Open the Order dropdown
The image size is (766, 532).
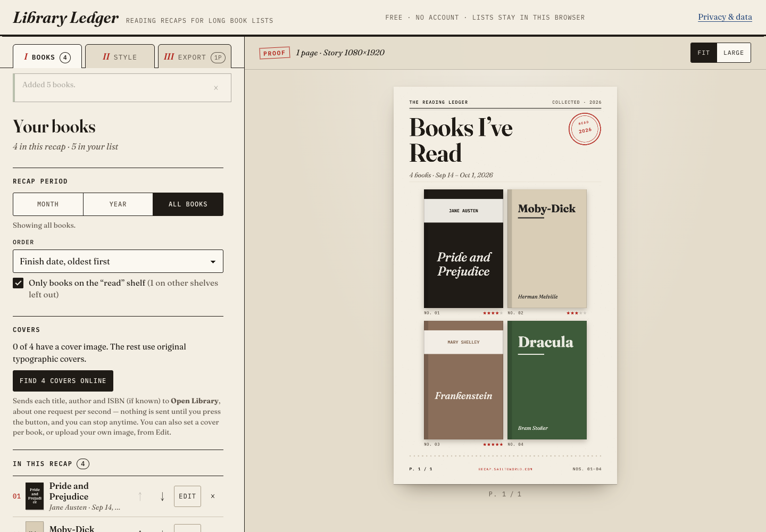tap(118, 261)
